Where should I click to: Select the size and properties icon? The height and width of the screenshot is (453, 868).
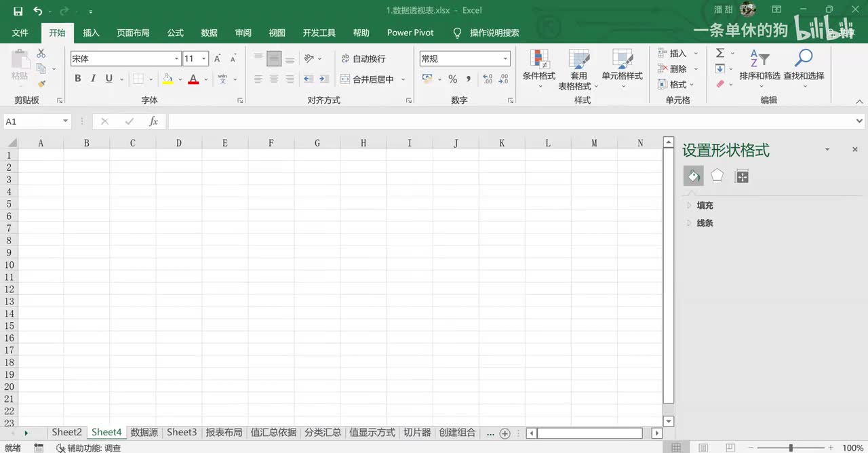click(x=742, y=176)
